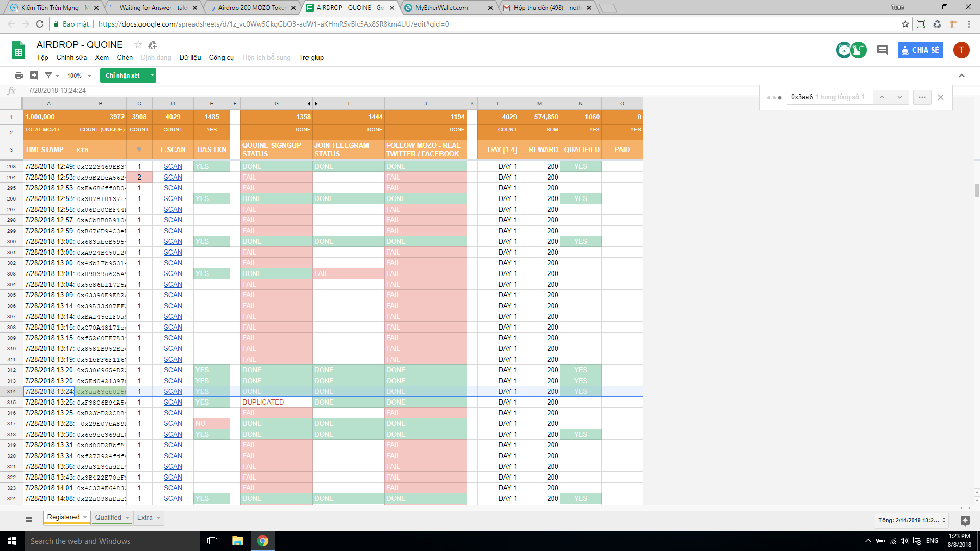The width and height of the screenshot is (980, 551).
Task: Open the all sheets list icon
Action: (x=29, y=519)
